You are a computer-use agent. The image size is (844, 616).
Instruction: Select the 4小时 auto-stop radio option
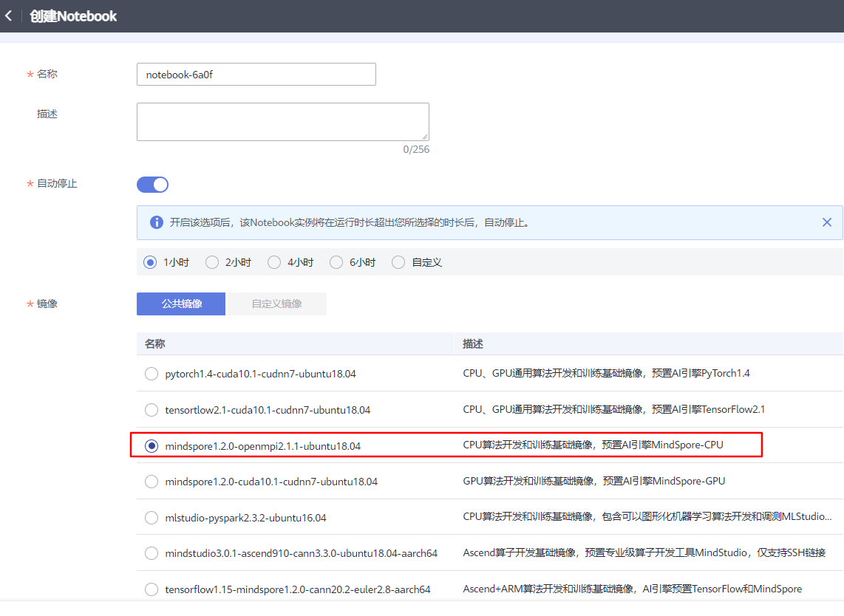point(274,262)
